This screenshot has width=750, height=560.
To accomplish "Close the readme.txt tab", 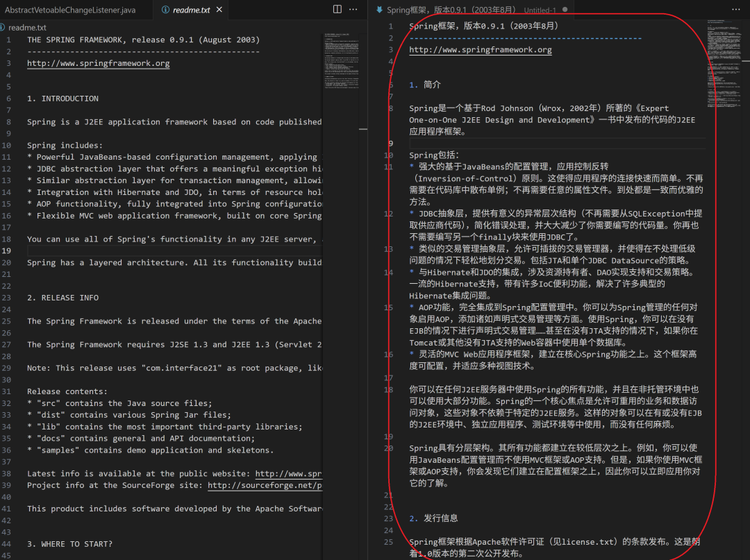I will click(219, 10).
